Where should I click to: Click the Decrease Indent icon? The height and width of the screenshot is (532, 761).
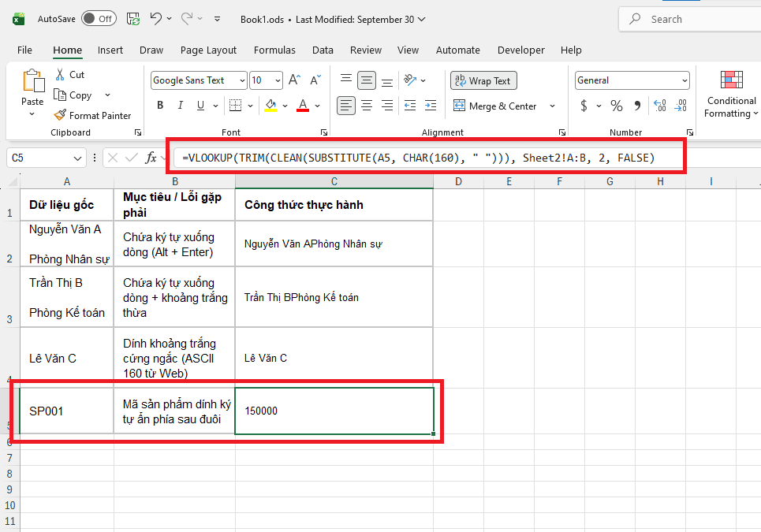[410, 106]
